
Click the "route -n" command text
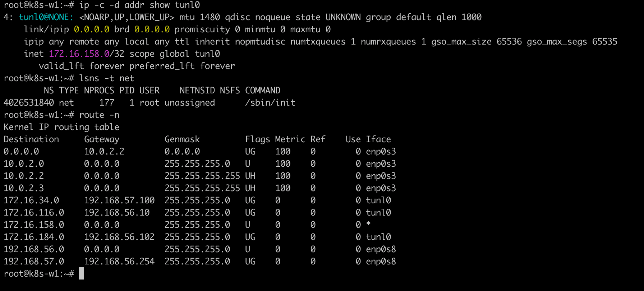point(99,115)
